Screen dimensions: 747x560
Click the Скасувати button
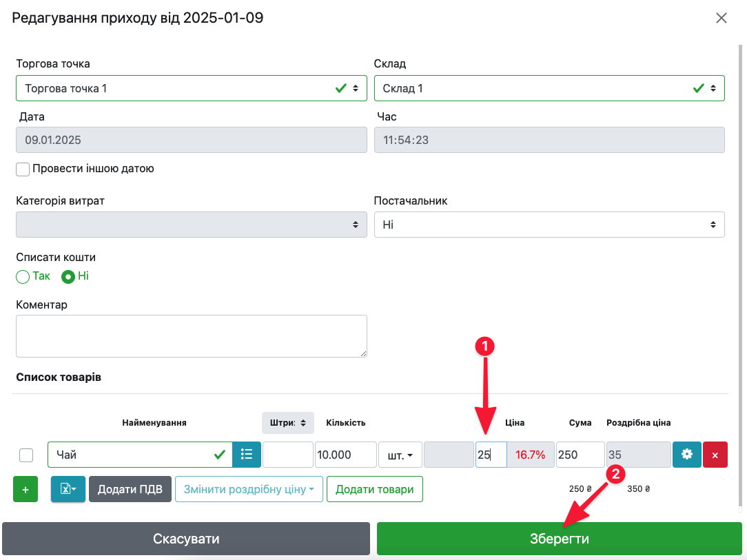click(x=186, y=539)
